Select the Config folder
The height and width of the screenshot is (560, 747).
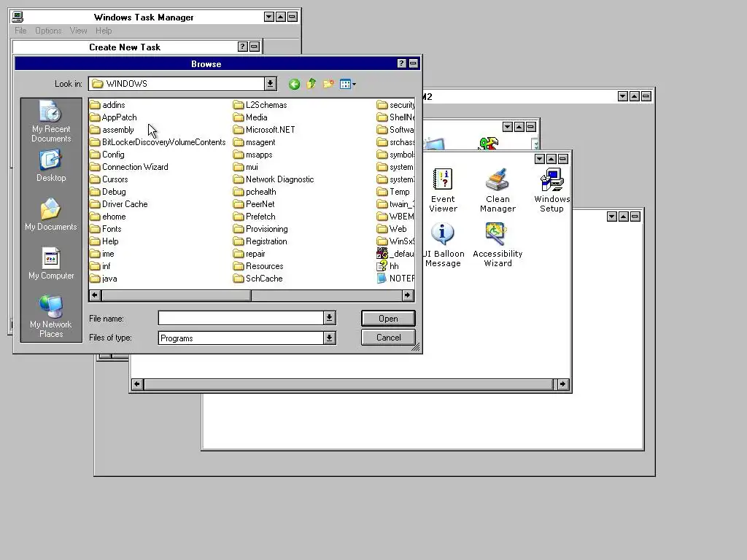point(107,155)
